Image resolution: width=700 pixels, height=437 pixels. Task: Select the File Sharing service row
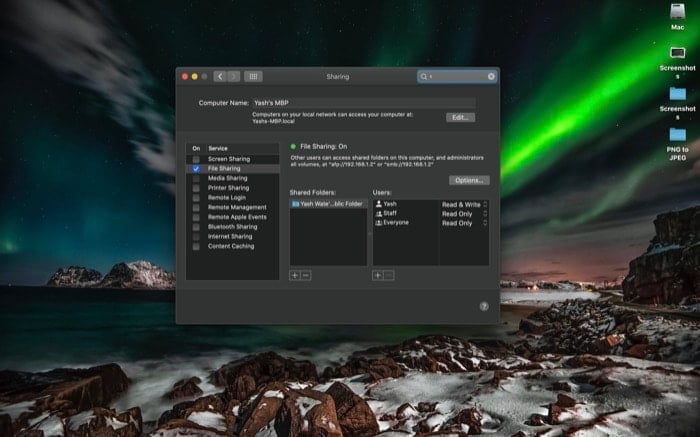point(233,169)
